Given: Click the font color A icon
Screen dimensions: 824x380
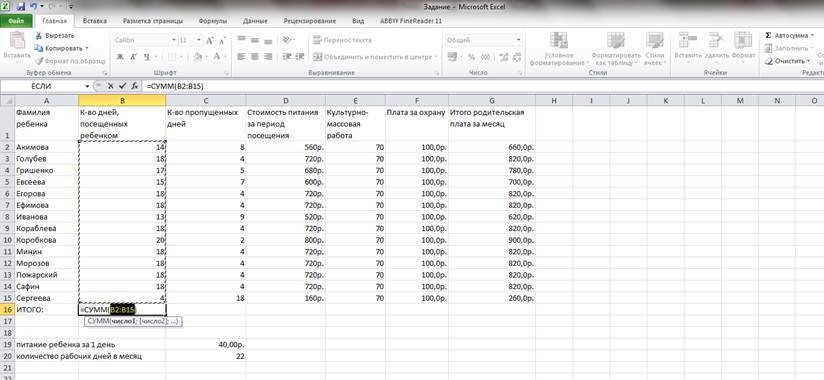Looking at the screenshot, I should [218, 57].
